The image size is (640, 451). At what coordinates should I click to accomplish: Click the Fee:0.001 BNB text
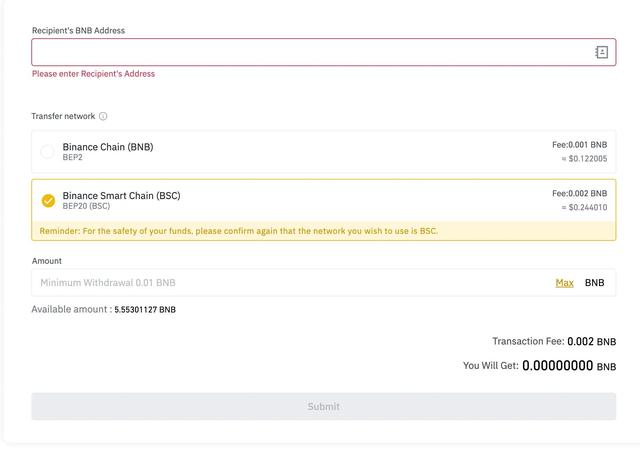(x=579, y=145)
